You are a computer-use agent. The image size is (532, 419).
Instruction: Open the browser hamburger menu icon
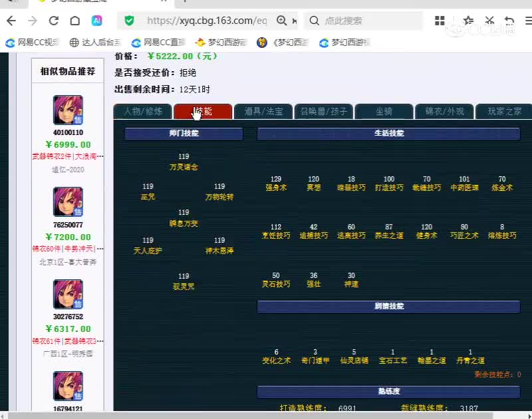528,21
